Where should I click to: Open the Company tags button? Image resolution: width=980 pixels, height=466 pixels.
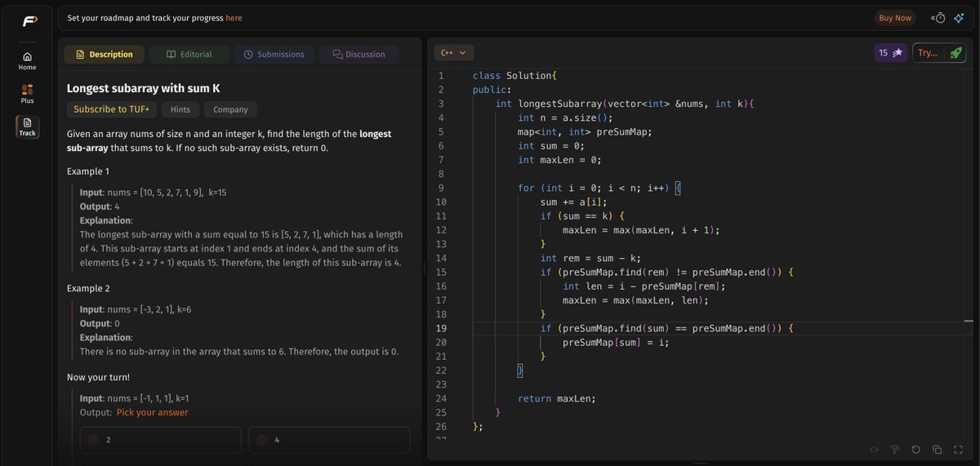(230, 109)
